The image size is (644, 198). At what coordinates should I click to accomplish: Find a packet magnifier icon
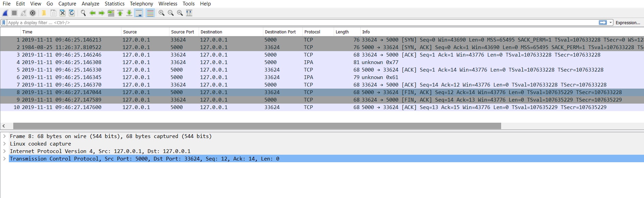[x=83, y=13]
